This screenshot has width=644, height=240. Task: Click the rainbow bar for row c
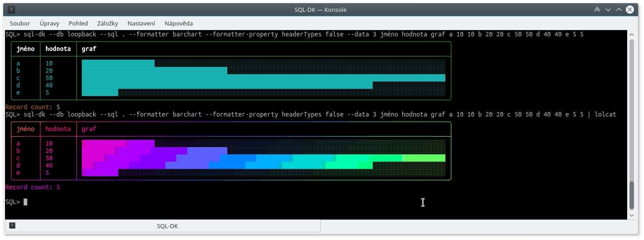point(264,158)
